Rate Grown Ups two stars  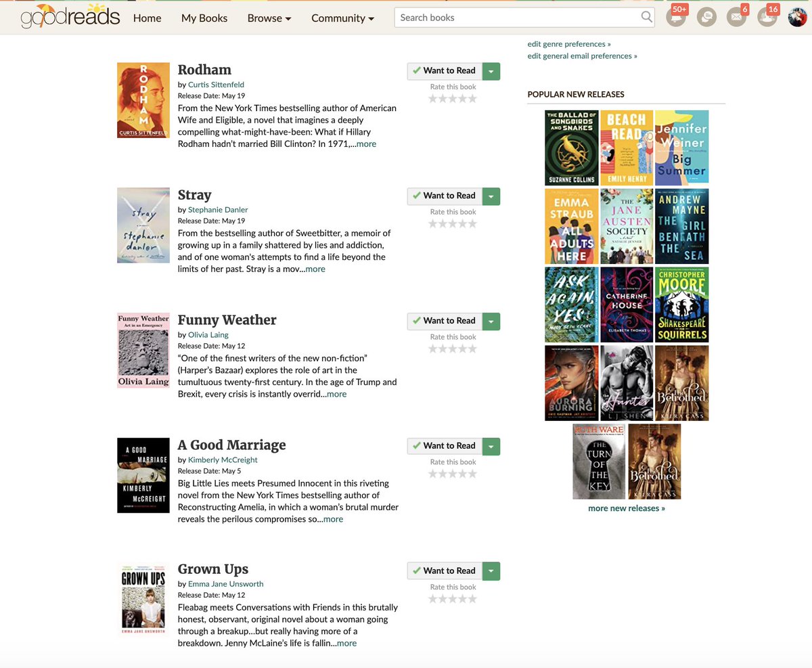[x=443, y=599]
